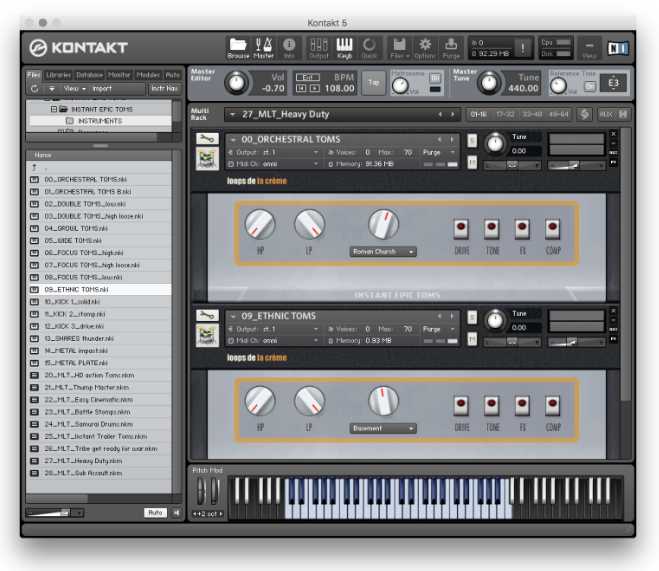Viewport: 659px width, 571px height.
Task: Click the Auto preview button
Action: pos(155,513)
